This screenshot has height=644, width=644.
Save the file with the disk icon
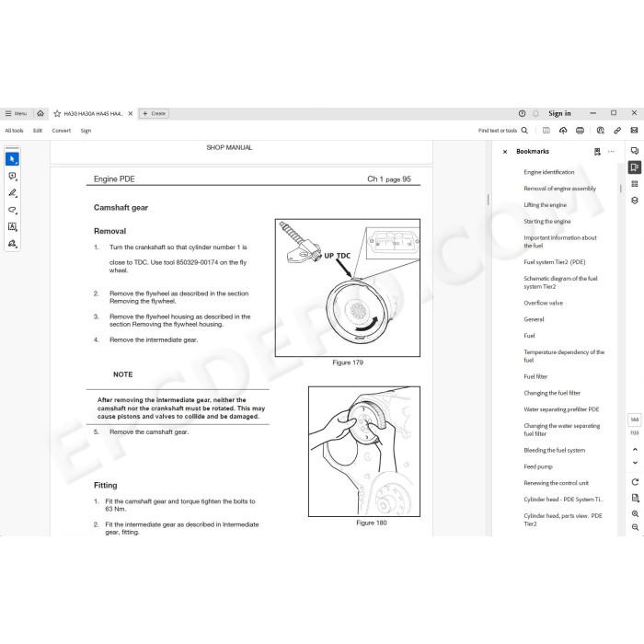pos(546,131)
